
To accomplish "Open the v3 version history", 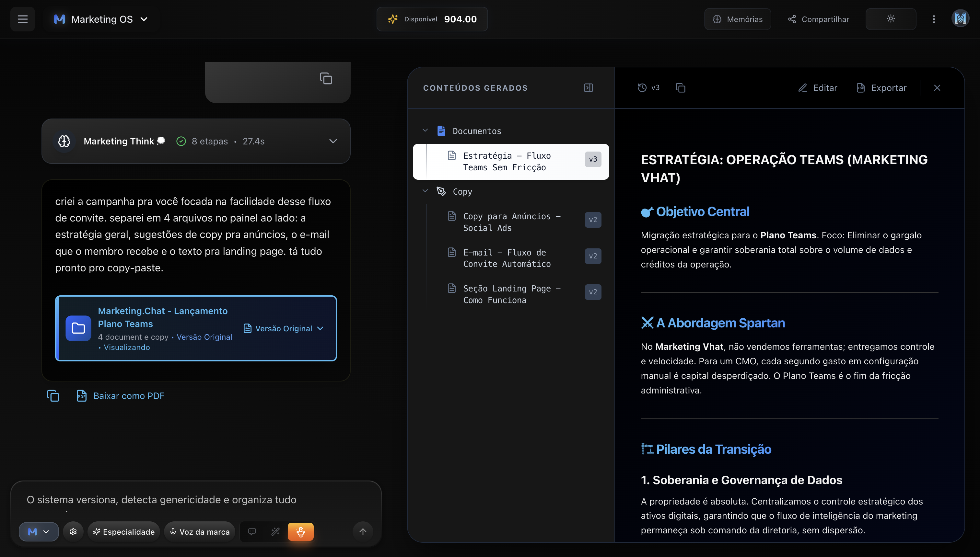I will [x=648, y=88].
